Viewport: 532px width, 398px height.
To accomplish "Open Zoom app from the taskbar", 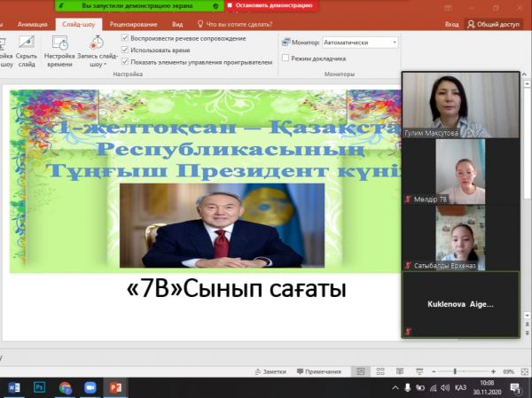I will 90,388.
